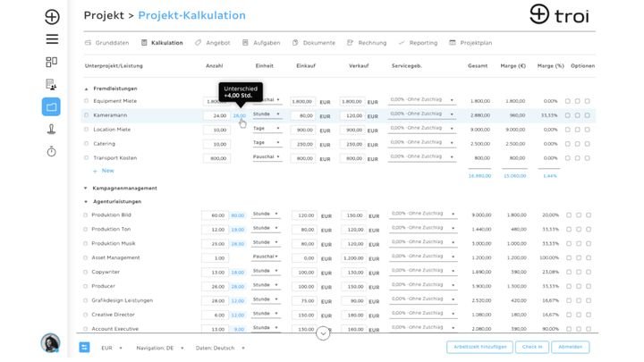Viewport: 644px width, 362px height.
Task: Open the Reporting tab
Action: [418, 43]
